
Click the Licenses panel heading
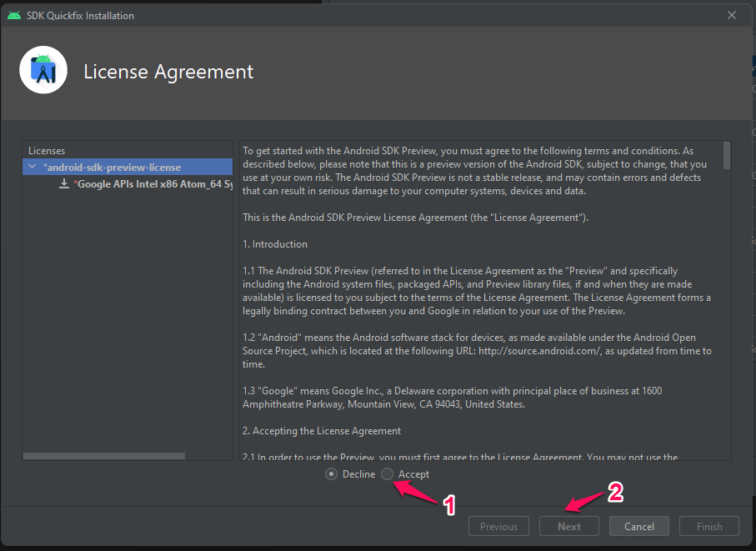[x=47, y=150]
